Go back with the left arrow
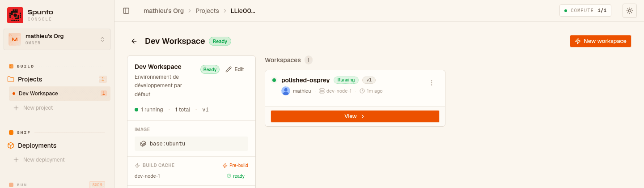 click(134, 41)
